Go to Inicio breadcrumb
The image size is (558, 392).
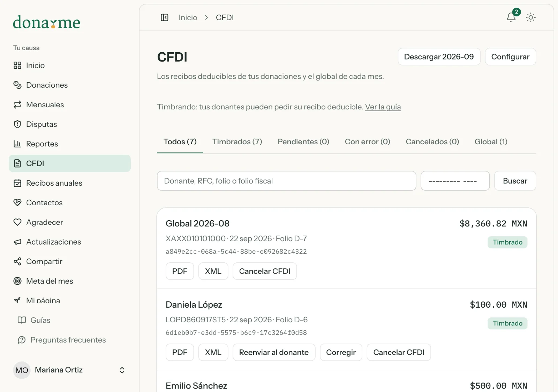pos(188,17)
